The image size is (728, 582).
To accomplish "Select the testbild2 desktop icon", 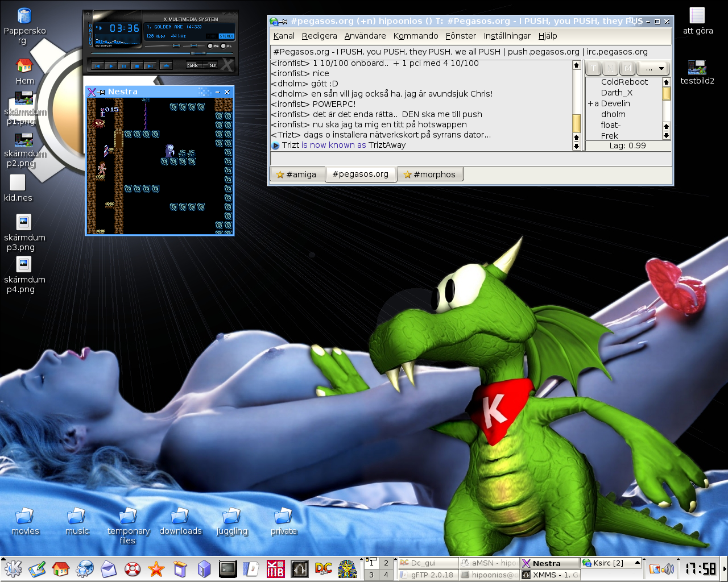I will pyautogui.click(x=697, y=72).
